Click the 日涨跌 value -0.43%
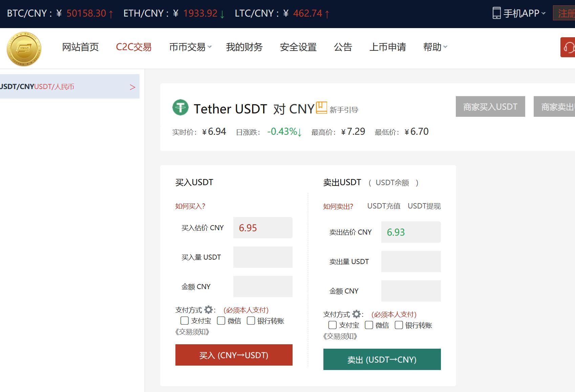The image size is (575, 392). pos(284,131)
